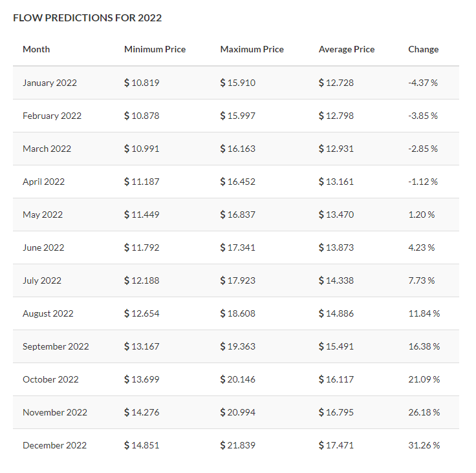The height and width of the screenshot is (473, 476).
Task: Click January 2022 change value -4.37%
Action: (423, 83)
